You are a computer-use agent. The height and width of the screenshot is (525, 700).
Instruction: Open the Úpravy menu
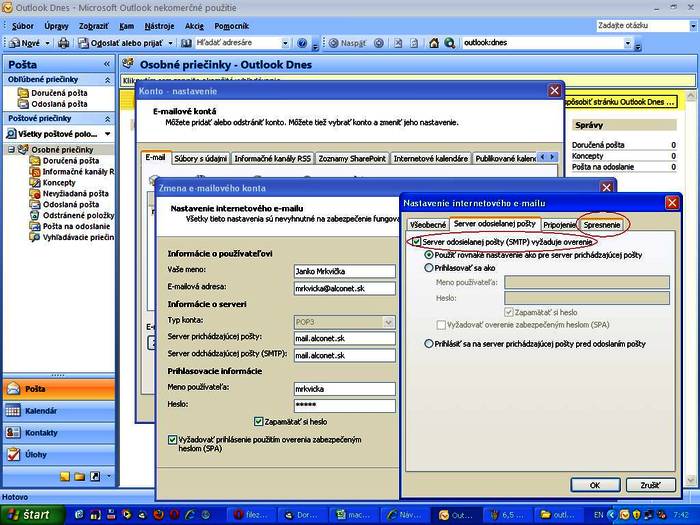pos(56,26)
